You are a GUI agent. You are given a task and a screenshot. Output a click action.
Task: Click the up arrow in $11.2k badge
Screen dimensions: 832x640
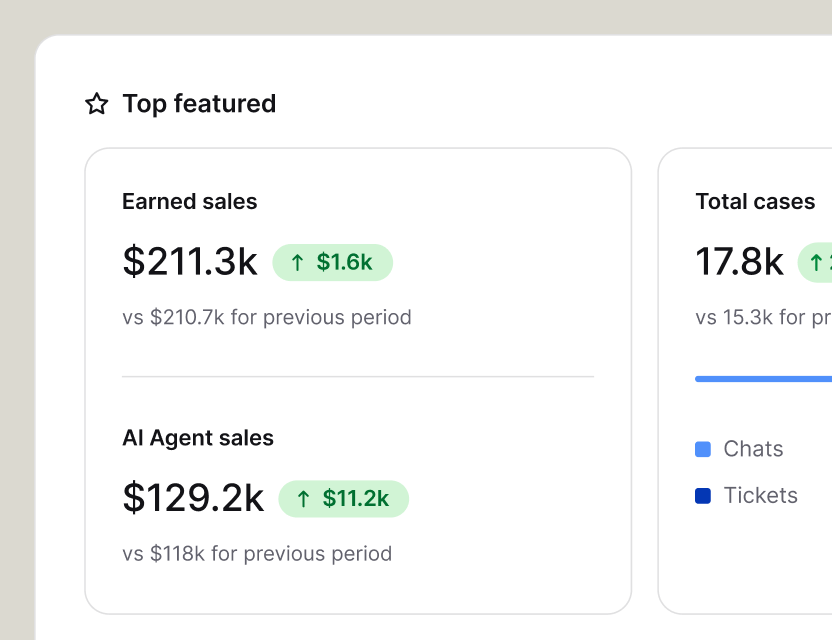pos(303,499)
